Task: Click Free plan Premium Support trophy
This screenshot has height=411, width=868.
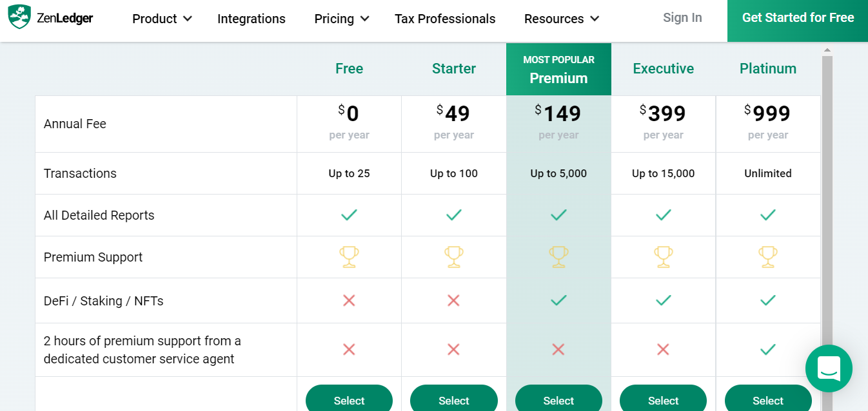Action: pos(349,256)
